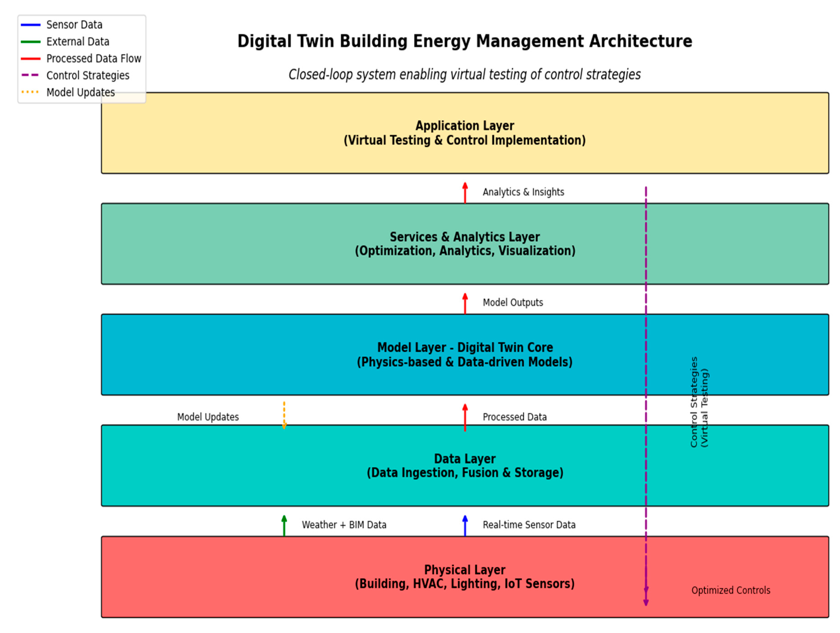840x633 pixels.
Task: Click the red Processed Data Flow legend line
Action: 30,58
